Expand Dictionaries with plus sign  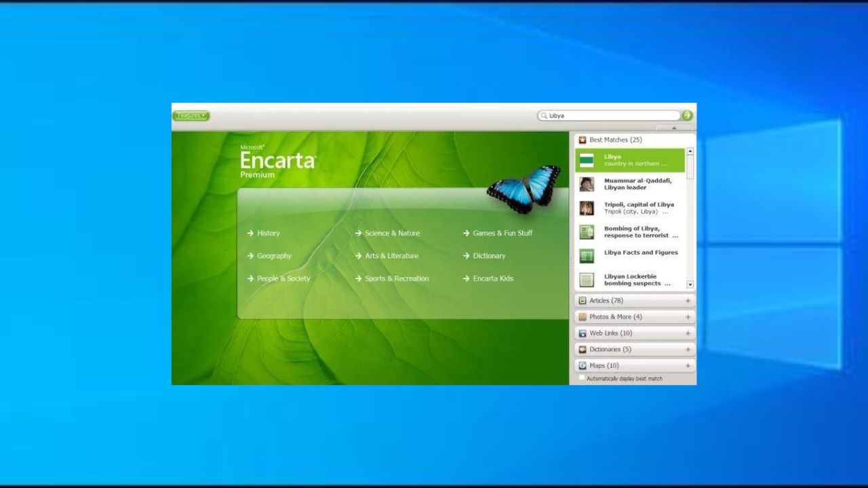click(688, 349)
